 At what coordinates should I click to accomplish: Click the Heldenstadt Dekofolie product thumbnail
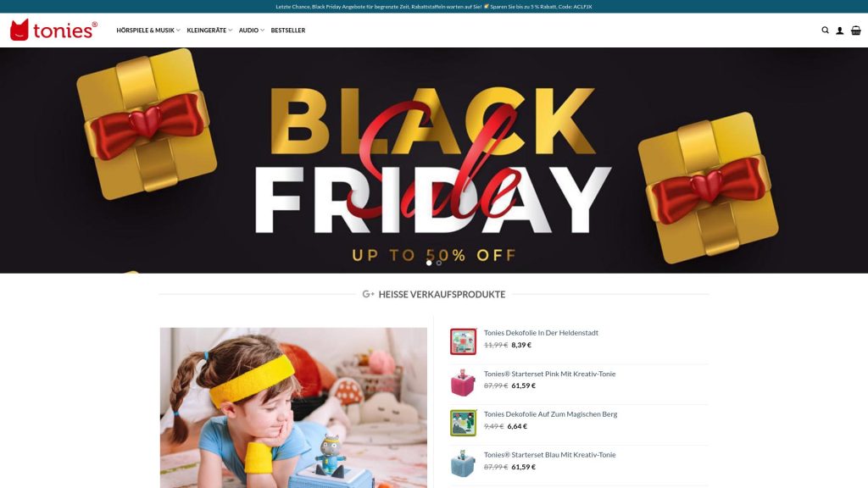(464, 341)
